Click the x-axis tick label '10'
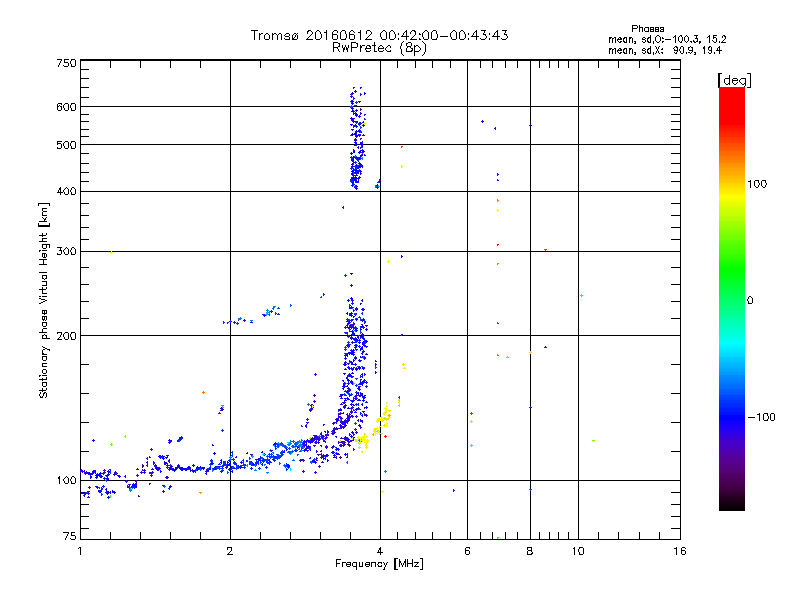The image size is (800, 600). (x=578, y=551)
